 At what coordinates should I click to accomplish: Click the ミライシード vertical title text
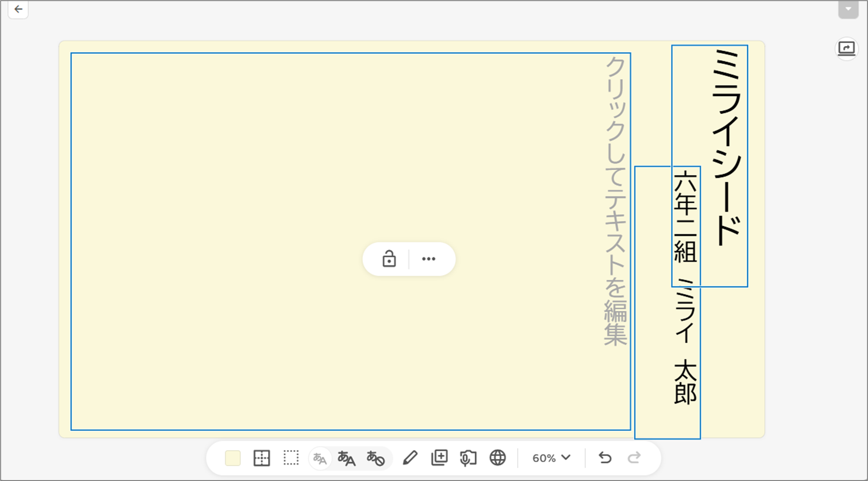pyautogui.click(x=726, y=147)
